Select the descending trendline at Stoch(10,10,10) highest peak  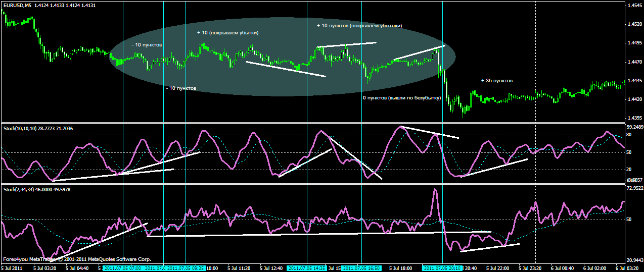coord(430,132)
